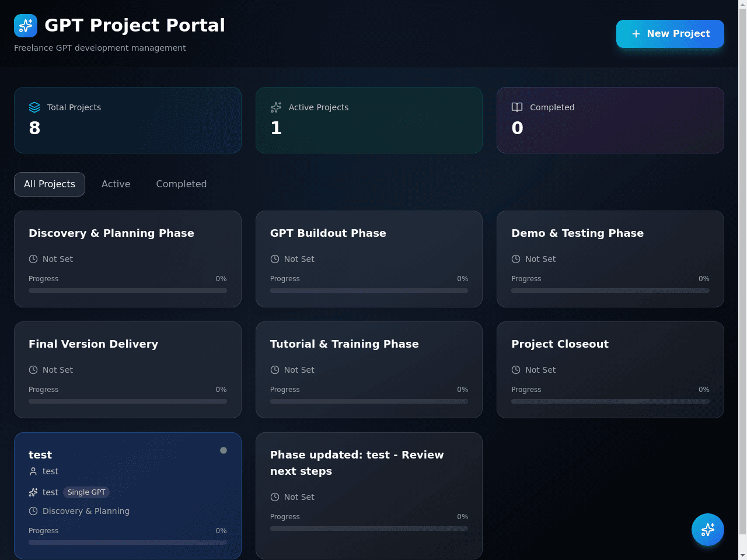This screenshot has width=747, height=560.
Task: Click the test card progress bar
Action: (x=128, y=542)
